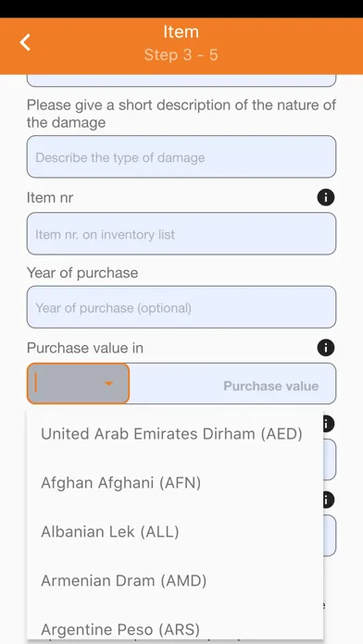Tap second partially hidden info icon at right
This screenshot has width=363, height=644.
[328, 500]
